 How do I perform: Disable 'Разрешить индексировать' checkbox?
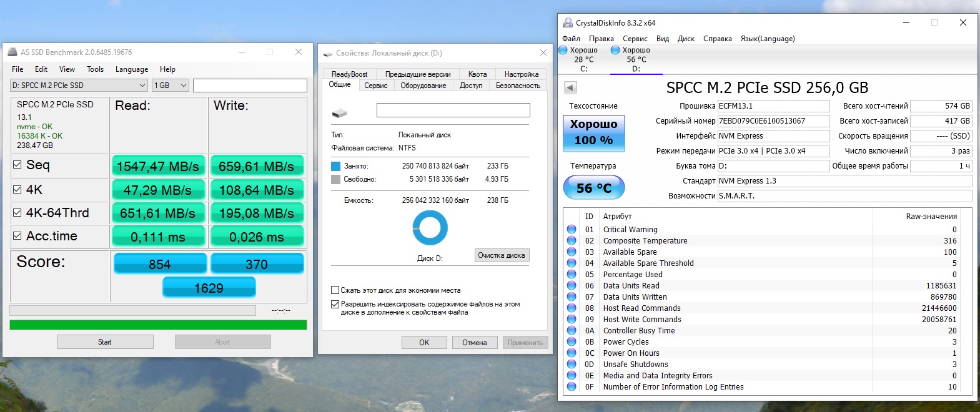click(x=335, y=304)
